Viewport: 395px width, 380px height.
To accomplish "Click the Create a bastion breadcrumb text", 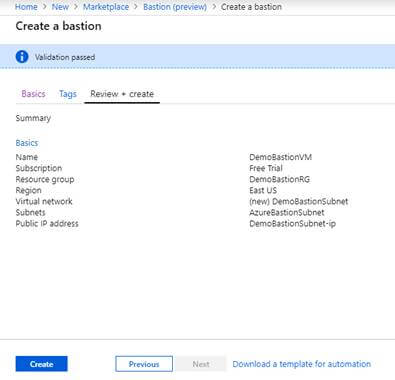I will pos(251,7).
